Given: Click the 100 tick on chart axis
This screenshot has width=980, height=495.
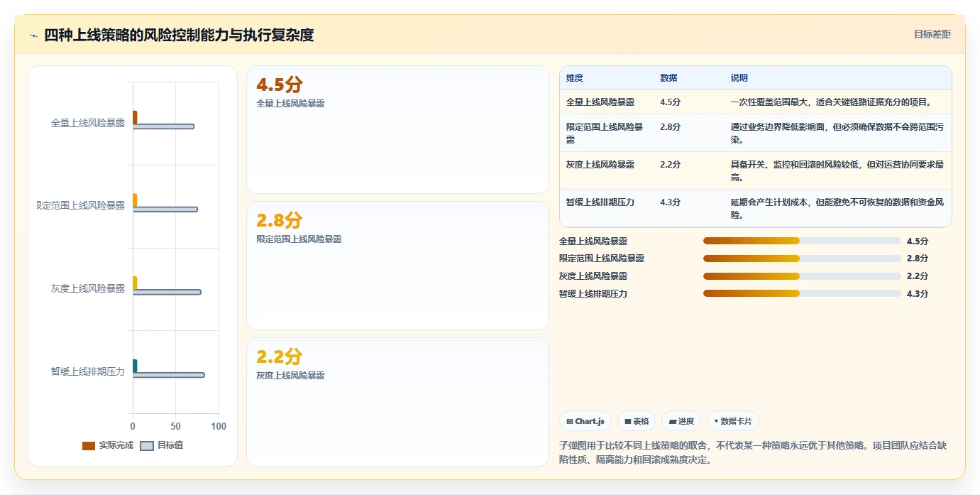Looking at the screenshot, I should [219, 427].
